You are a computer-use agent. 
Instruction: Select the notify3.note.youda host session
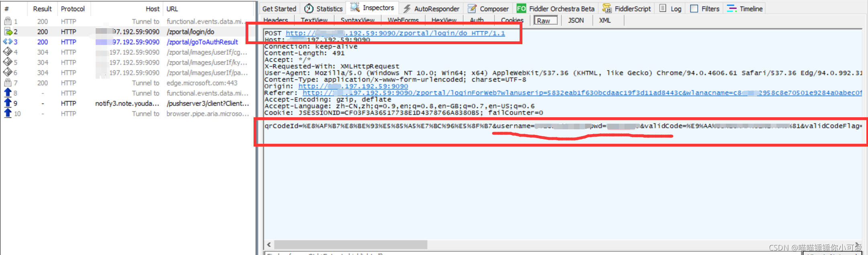coord(127,103)
